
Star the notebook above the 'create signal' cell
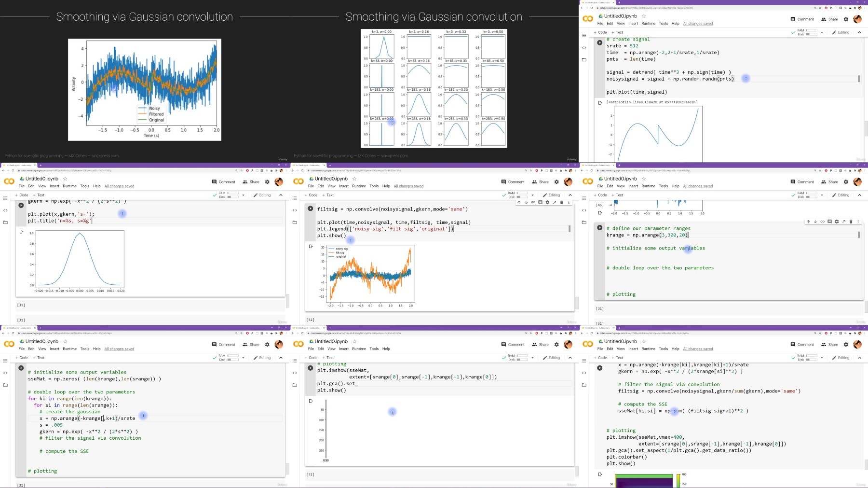coord(643,16)
